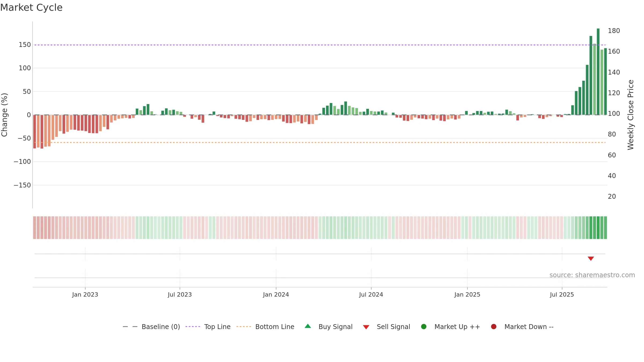
Task: Click the Baseline (0) dashed line legend marker
Action: coord(130,327)
